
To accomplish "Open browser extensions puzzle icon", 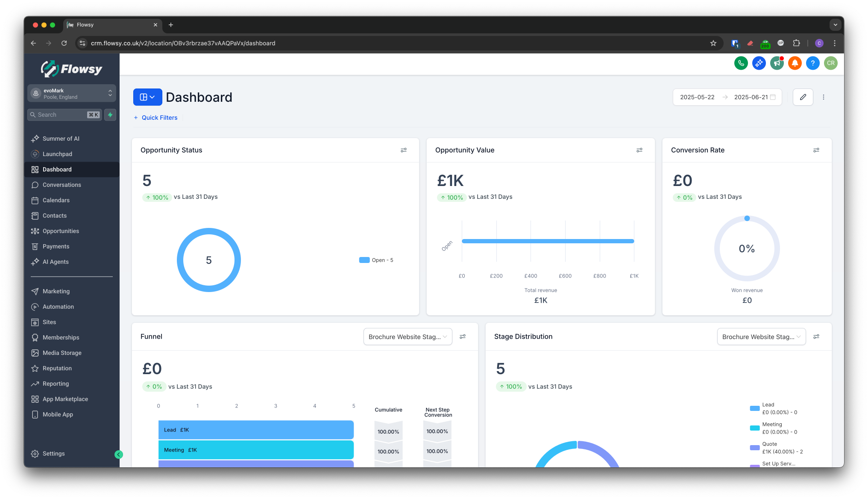I will coord(797,43).
